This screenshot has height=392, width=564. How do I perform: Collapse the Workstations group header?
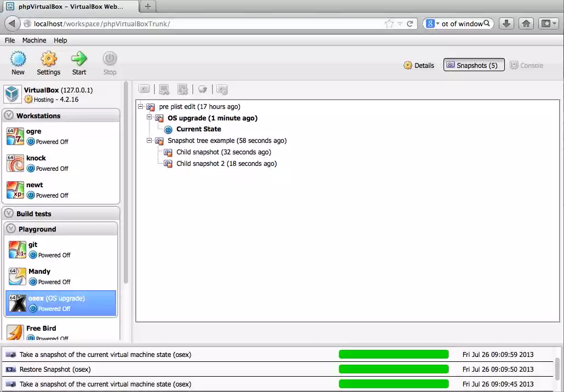(9, 116)
